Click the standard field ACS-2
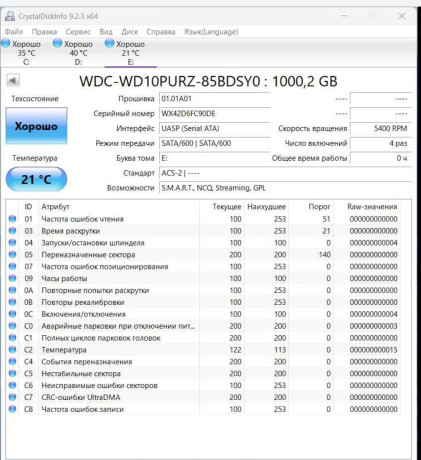Screen dimensions: 421x460 [x=285, y=173]
